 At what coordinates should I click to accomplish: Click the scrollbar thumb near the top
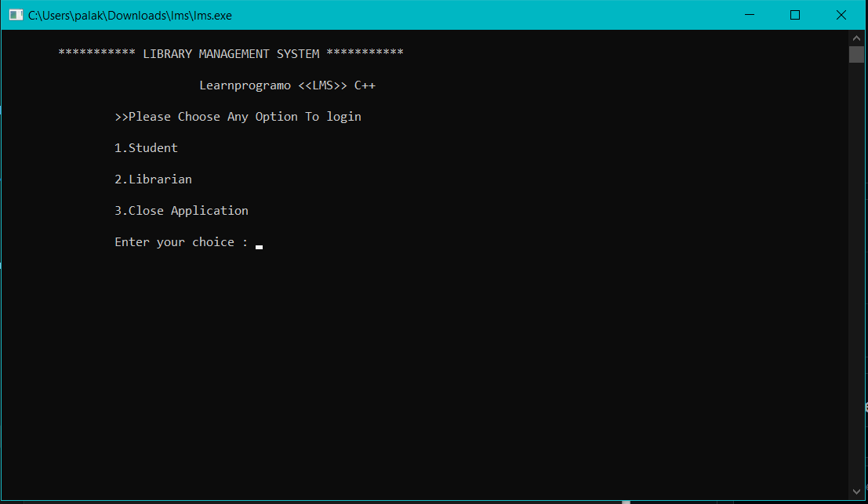click(856, 54)
